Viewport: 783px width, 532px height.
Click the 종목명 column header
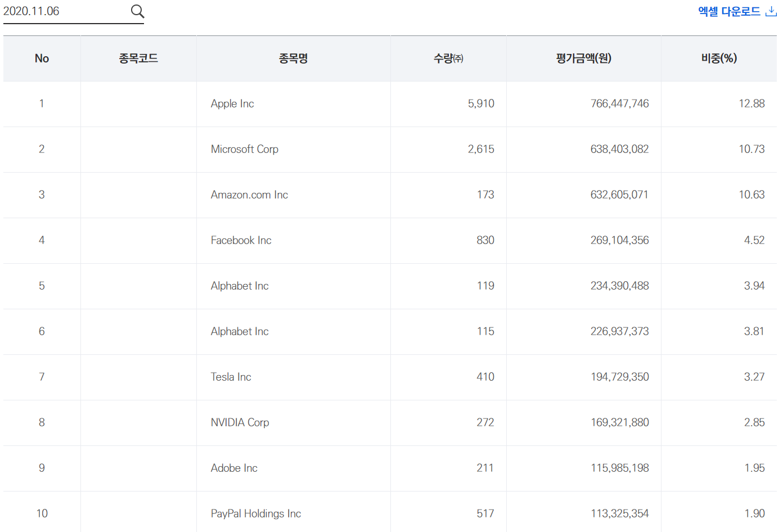pyautogui.click(x=293, y=58)
